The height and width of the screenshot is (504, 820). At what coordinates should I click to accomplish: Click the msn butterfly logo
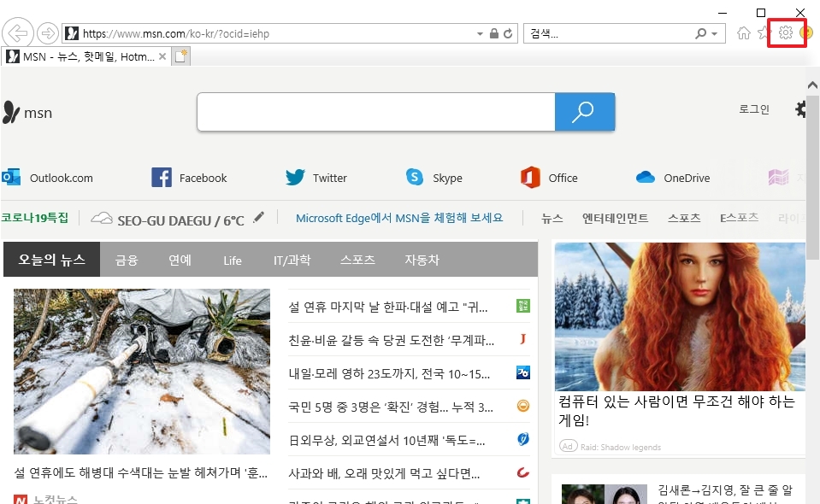[x=27, y=112]
